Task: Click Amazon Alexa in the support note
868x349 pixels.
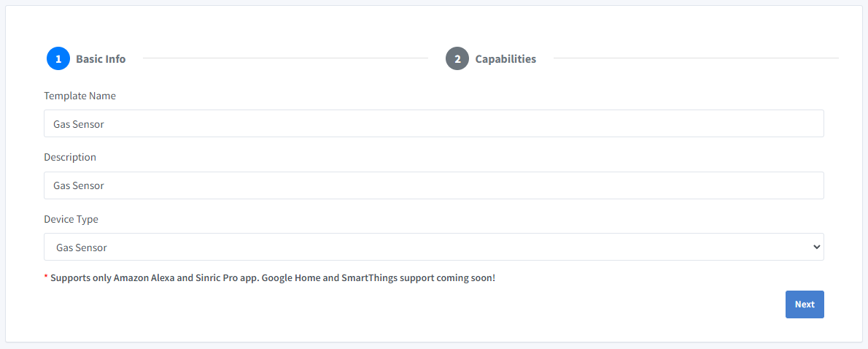Action: [144, 278]
